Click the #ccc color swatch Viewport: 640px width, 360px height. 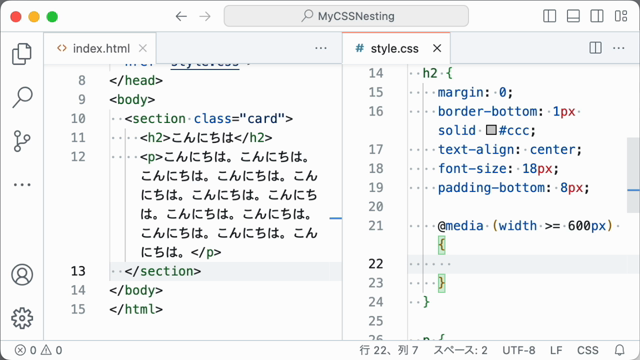491,130
